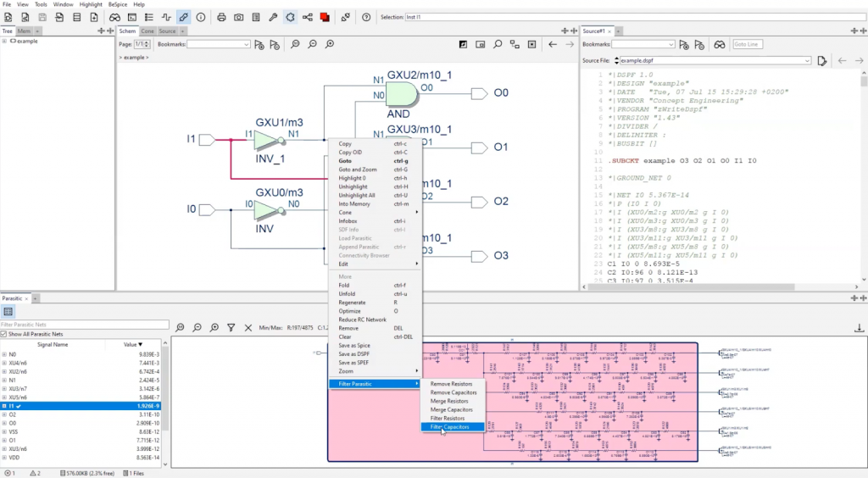Zoom out in the schematic view toolbar
868x478 pixels.
click(312, 44)
